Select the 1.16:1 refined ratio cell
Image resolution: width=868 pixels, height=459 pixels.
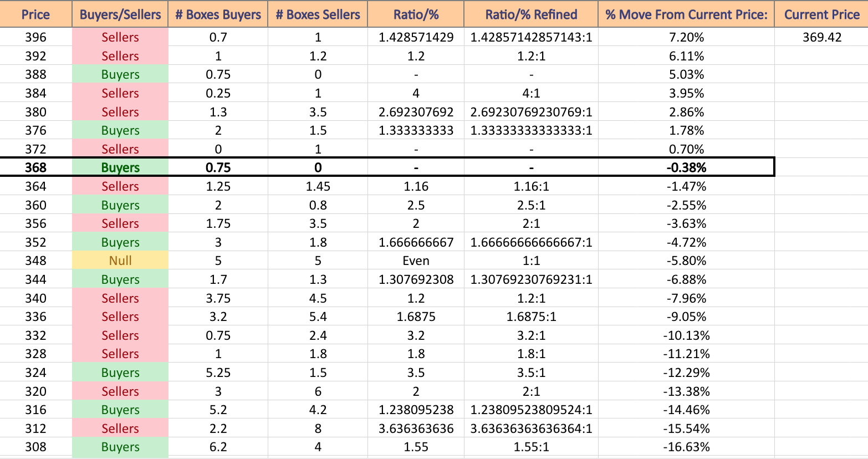click(531, 186)
